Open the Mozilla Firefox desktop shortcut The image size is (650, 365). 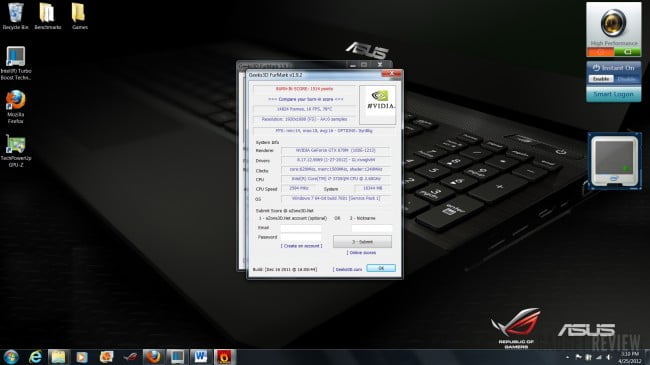pyautogui.click(x=16, y=107)
